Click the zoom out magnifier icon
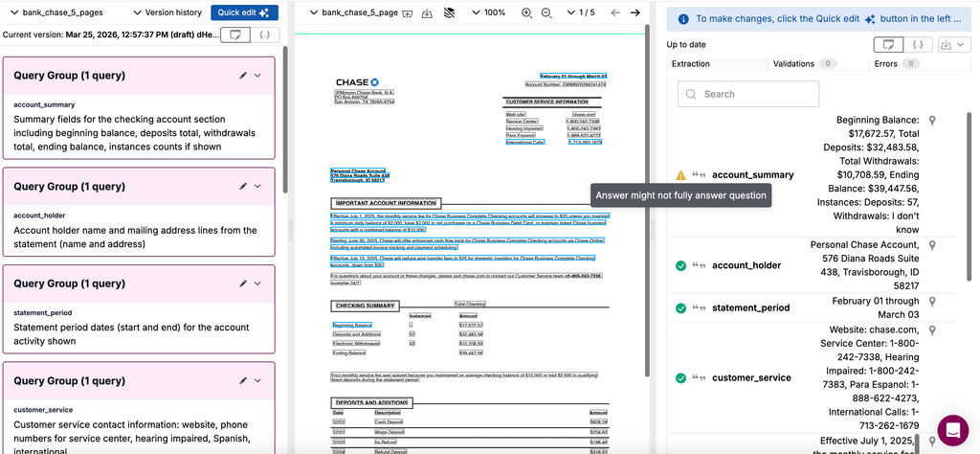Viewport: 980px width, 454px height. (x=546, y=12)
